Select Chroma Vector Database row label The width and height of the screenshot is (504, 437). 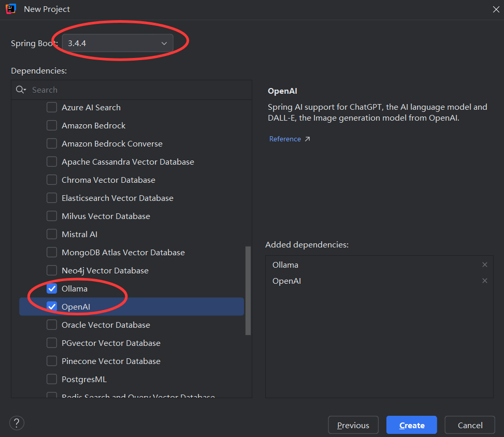coord(108,180)
